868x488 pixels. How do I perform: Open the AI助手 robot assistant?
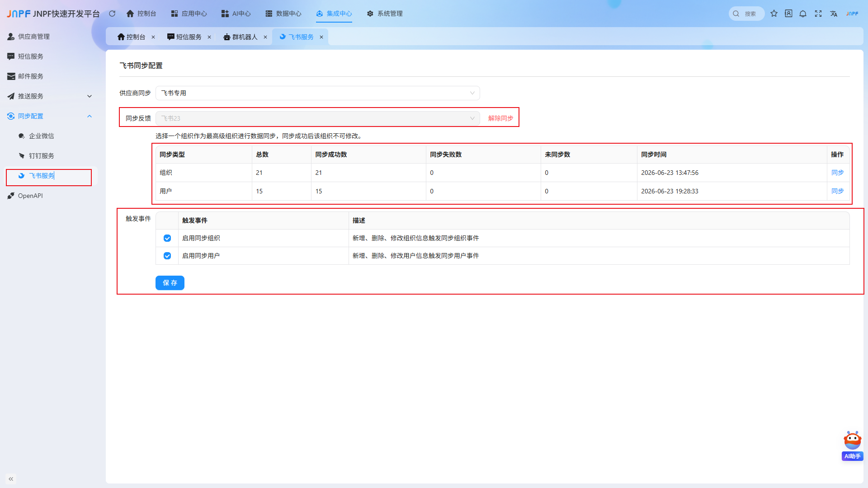tap(852, 445)
